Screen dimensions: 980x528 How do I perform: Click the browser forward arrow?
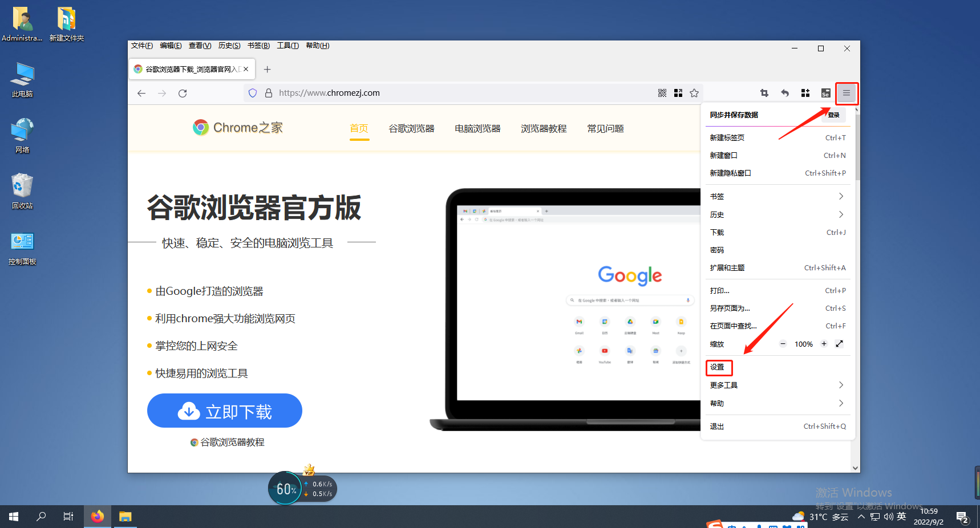coord(162,93)
